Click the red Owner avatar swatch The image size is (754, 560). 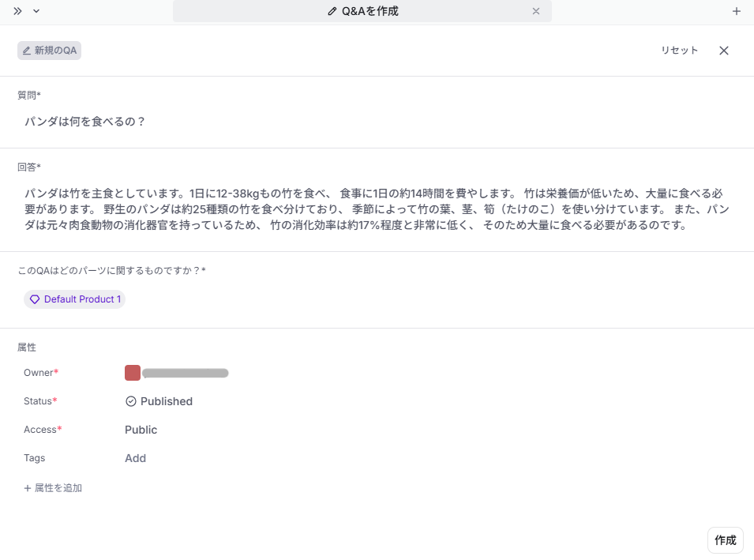[132, 372]
